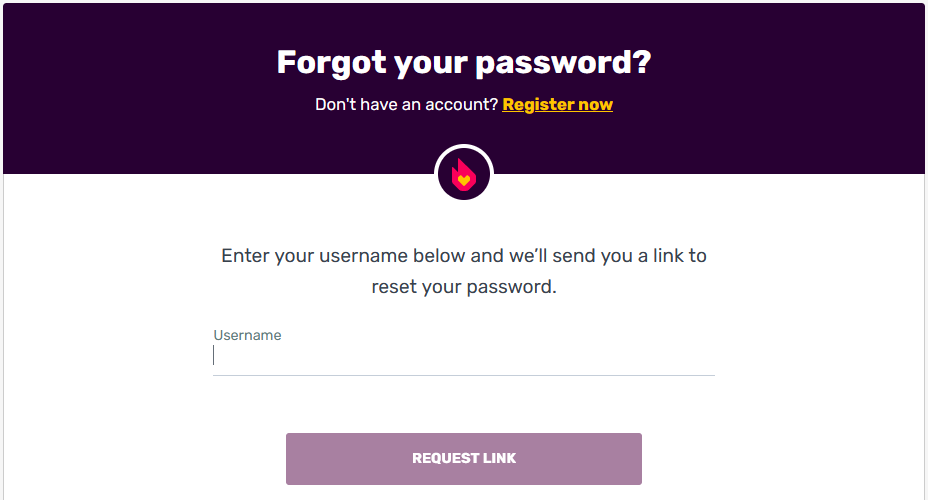Click the word "Forgot" in the heading
This screenshot has height=500, width=928.
(x=331, y=62)
